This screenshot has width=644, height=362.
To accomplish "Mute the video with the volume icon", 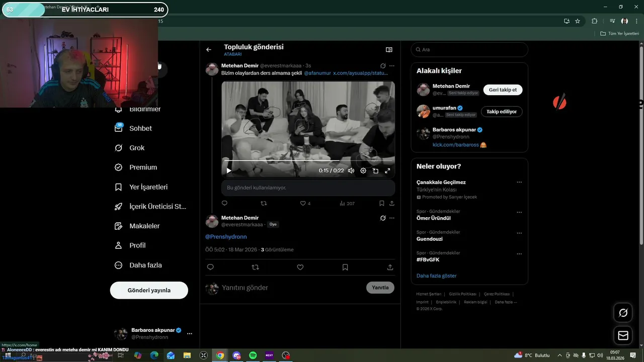I will (351, 171).
